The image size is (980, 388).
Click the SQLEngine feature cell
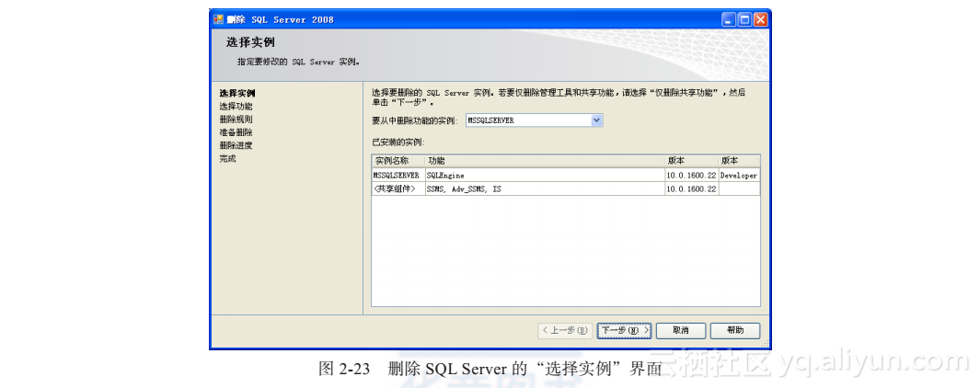tap(545, 176)
